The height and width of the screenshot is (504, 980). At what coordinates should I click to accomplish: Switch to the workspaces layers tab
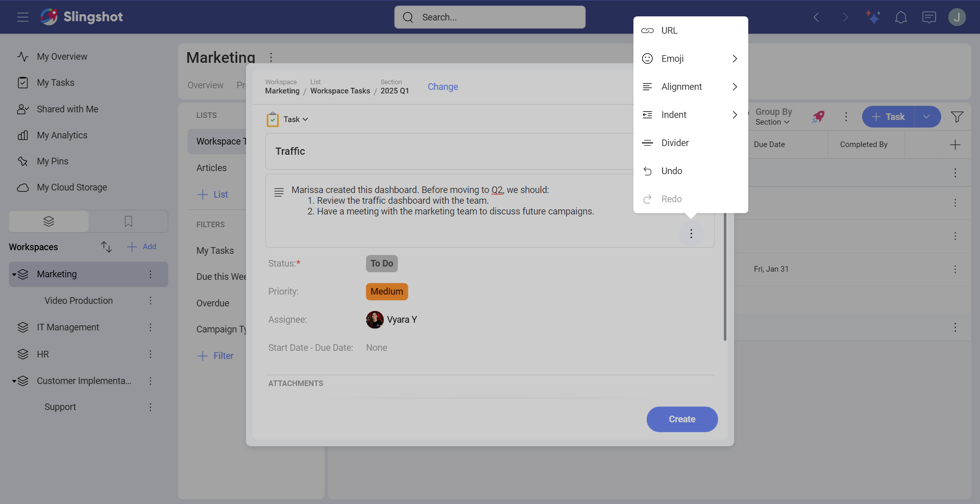[x=49, y=222]
